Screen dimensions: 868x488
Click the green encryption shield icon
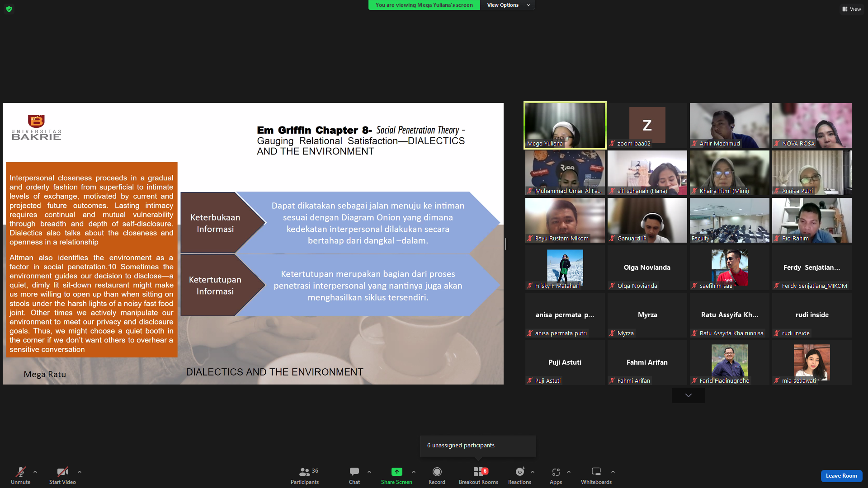pos(9,9)
